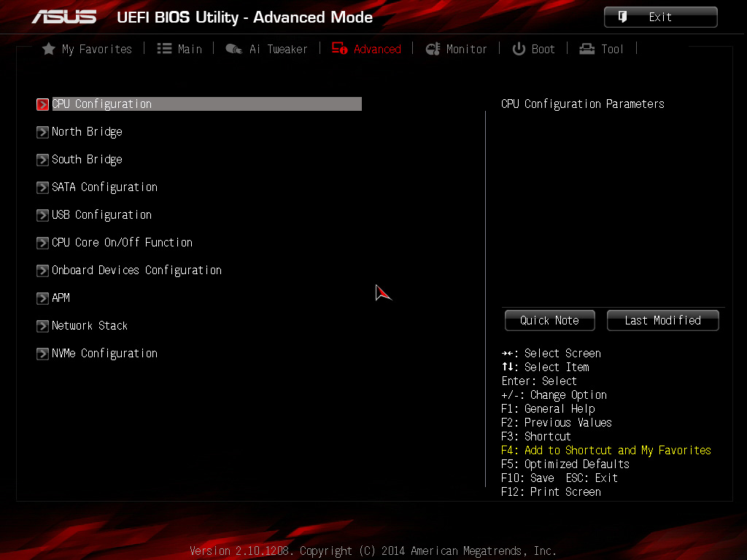
Task: Enter USB Configuration
Action: coord(101,215)
